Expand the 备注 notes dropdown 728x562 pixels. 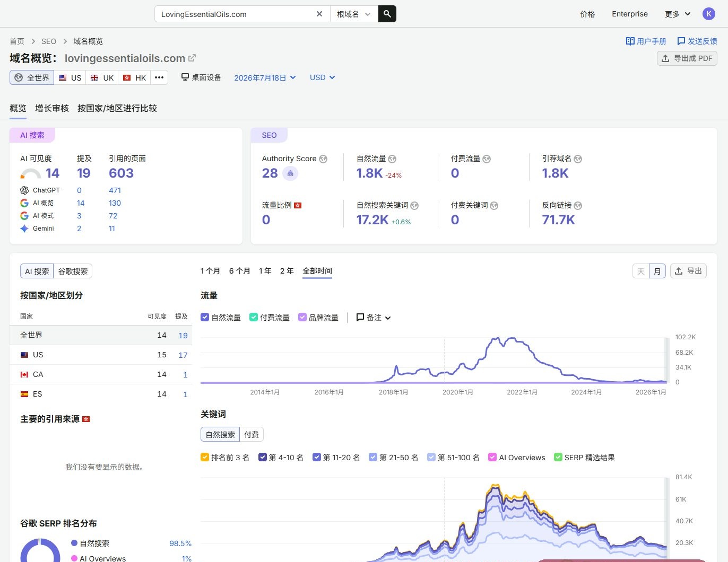(x=374, y=317)
